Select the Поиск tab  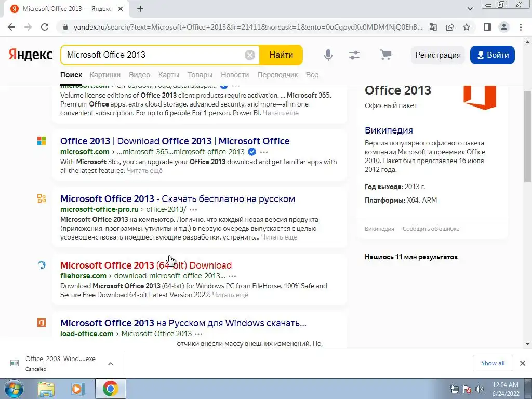pyautogui.click(x=71, y=75)
